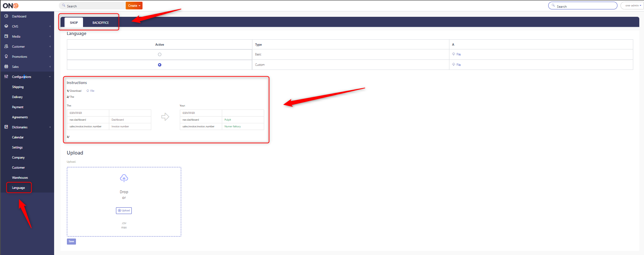Screen dimensions: 644x255
Task: Collapse the Configurations menu chevron
Action: (50, 77)
